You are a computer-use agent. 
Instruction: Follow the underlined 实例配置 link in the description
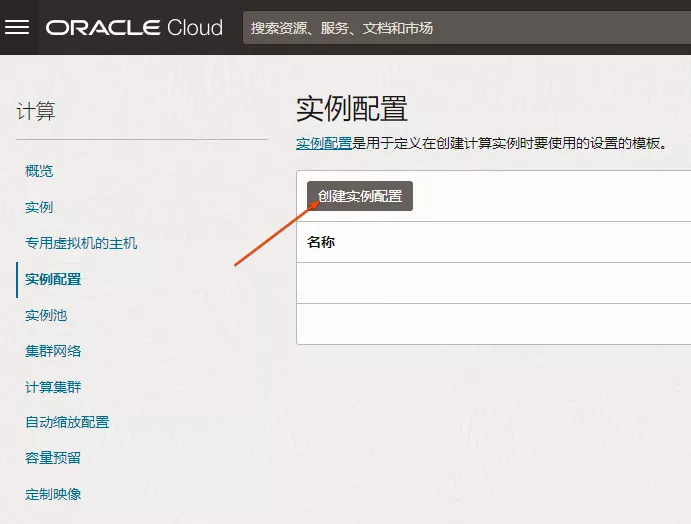[324, 143]
